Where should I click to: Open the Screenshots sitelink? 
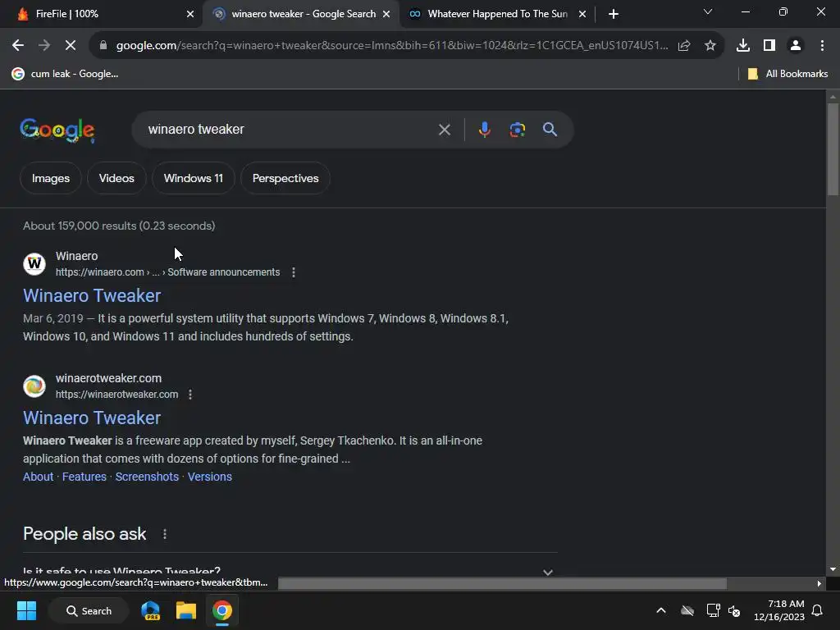(147, 477)
